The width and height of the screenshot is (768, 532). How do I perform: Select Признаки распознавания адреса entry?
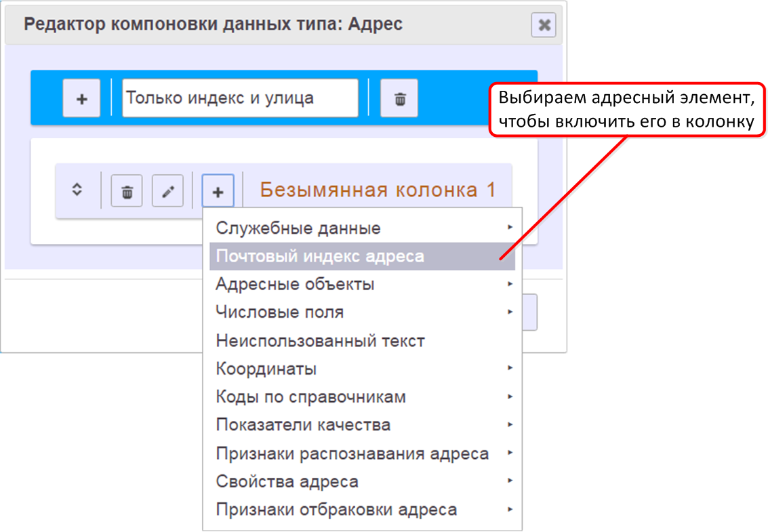[x=352, y=453]
